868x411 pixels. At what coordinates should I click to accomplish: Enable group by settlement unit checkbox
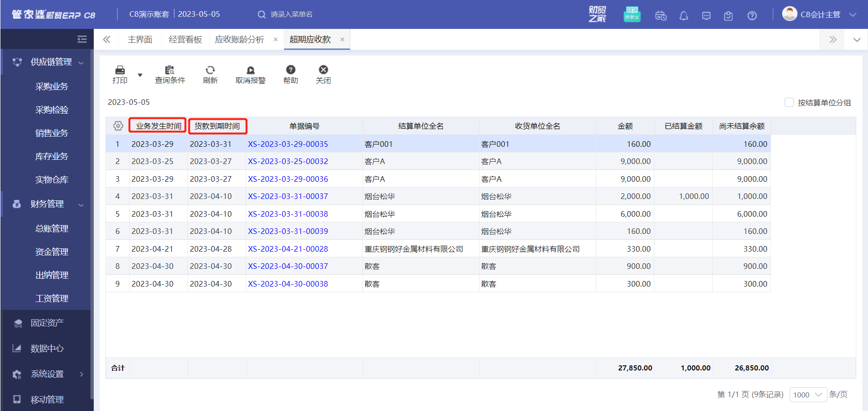click(x=789, y=103)
